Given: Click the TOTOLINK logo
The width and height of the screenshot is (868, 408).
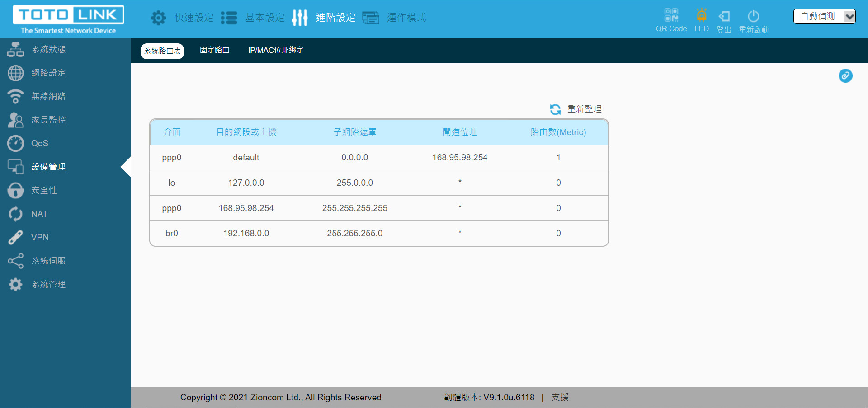Looking at the screenshot, I should click(x=68, y=19).
